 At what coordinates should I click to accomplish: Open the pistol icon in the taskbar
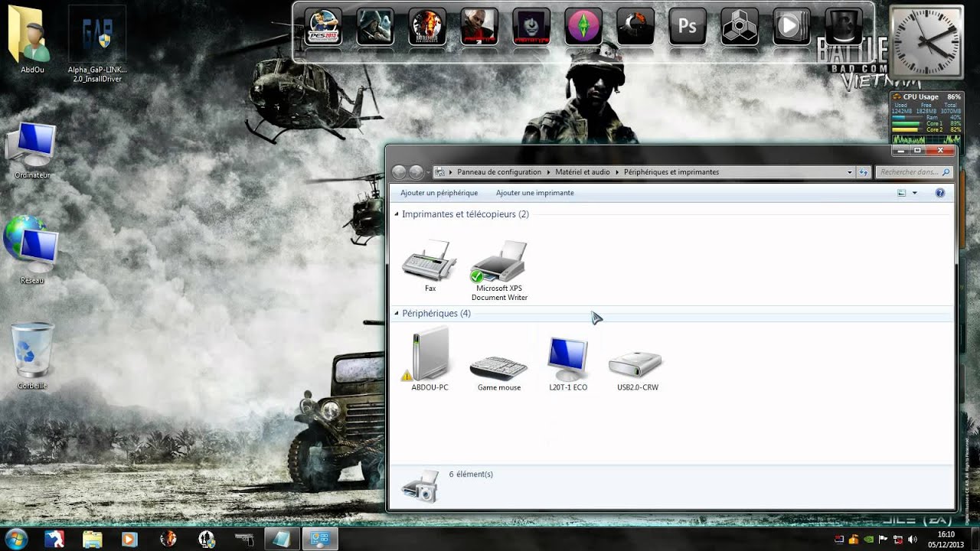(x=244, y=539)
